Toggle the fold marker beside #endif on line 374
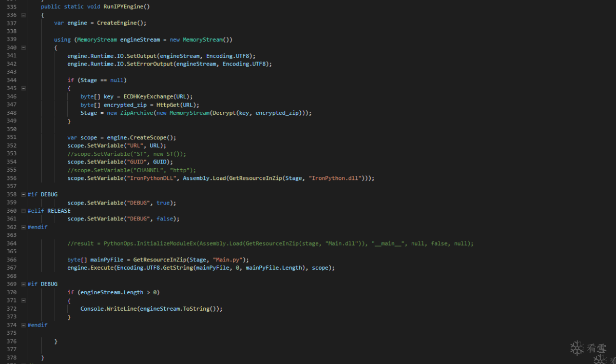 pyautogui.click(x=23, y=325)
